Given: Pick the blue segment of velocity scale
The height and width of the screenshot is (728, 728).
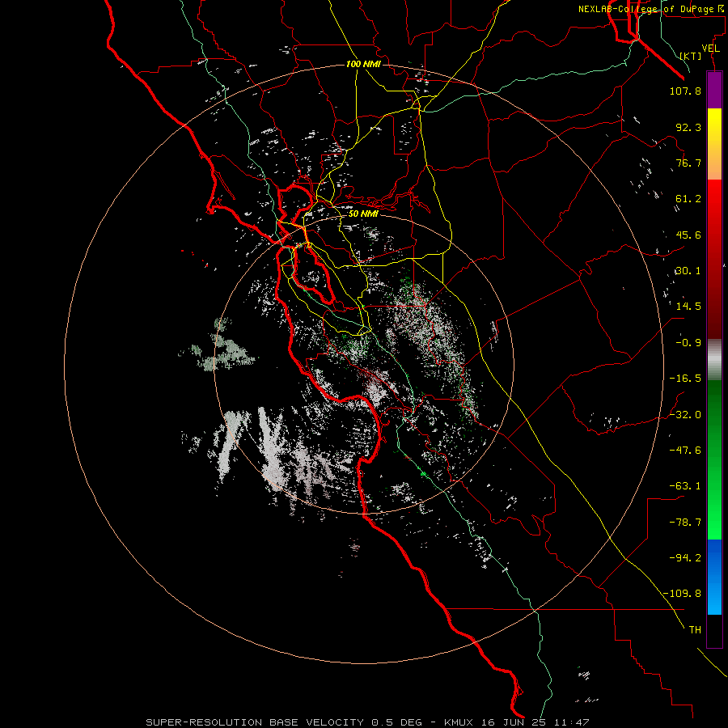Looking at the screenshot, I should pos(714,577).
